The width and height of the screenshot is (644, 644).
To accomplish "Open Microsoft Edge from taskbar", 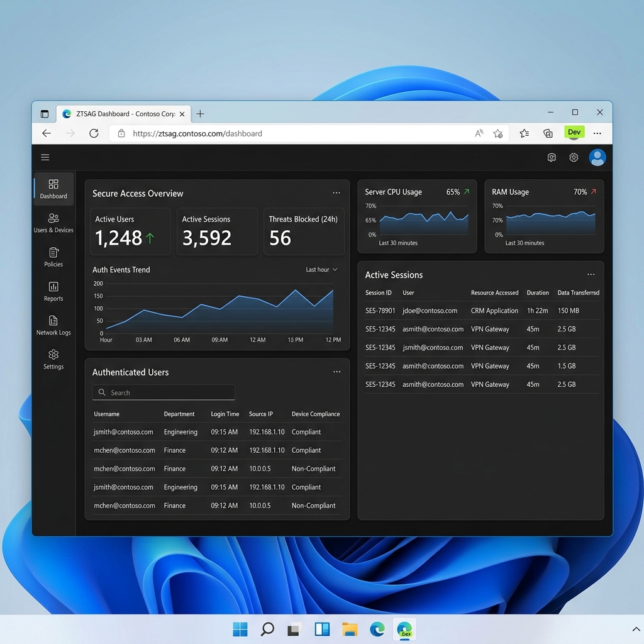I will [377, 629].
